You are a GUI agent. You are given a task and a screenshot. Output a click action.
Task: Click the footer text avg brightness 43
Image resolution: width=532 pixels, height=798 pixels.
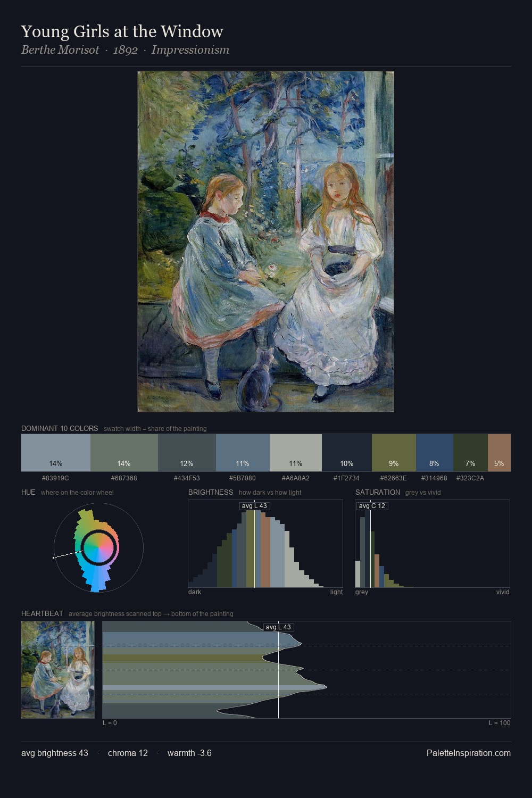[55, 753]
